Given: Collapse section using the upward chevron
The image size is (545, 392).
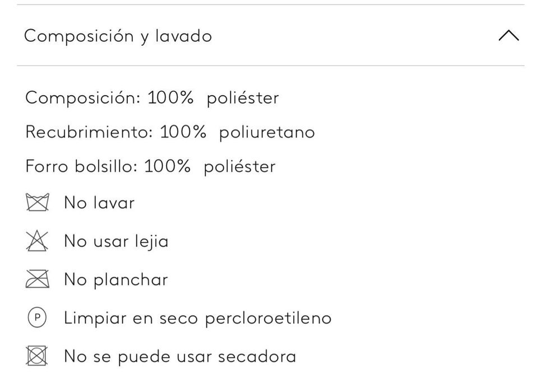Looking at the screenshot, I should [508, 36].
